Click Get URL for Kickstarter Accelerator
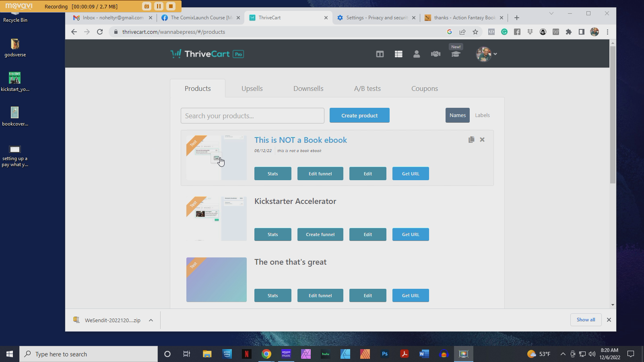The height and width of the screenshot is (362, 644). coord(410,234)
